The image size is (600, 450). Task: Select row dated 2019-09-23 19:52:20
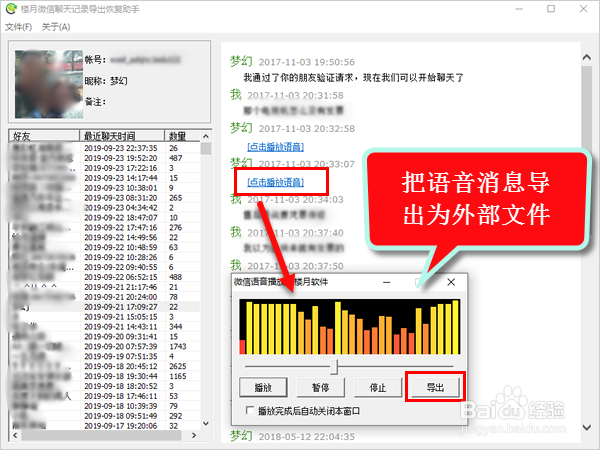104,158
